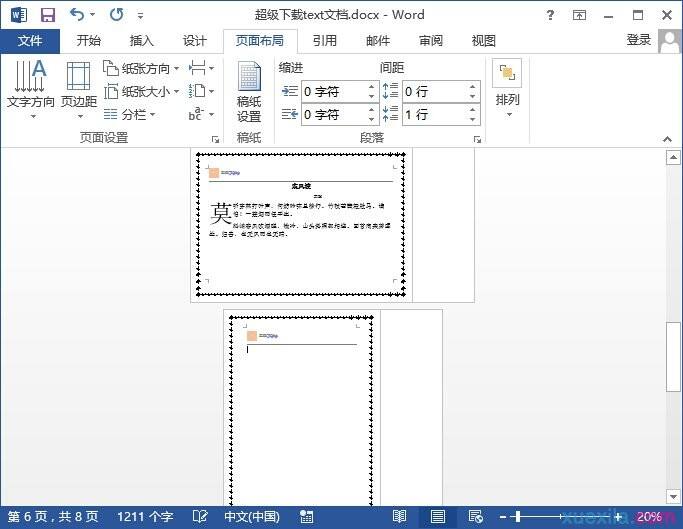Switch to the 引用 tab

pos(325,41)
